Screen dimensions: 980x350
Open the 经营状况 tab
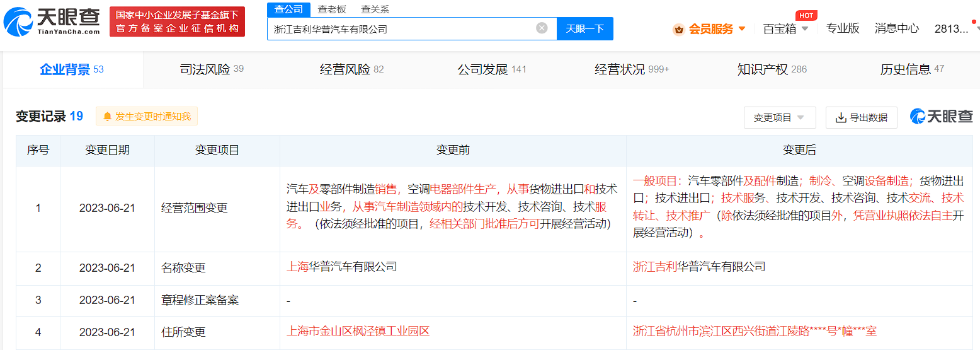[x=632, y=69]
